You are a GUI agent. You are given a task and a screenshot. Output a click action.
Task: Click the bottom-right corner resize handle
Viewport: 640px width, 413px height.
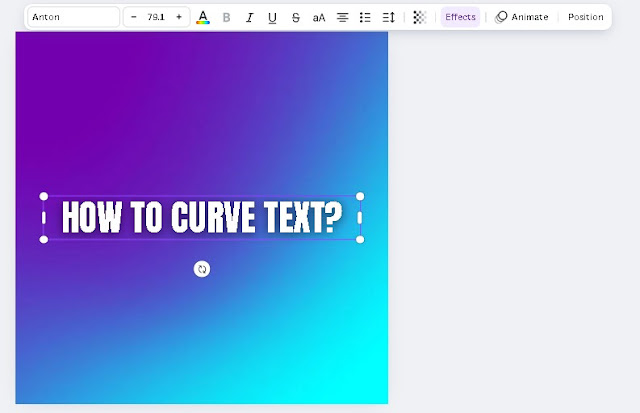pos(360,240)
